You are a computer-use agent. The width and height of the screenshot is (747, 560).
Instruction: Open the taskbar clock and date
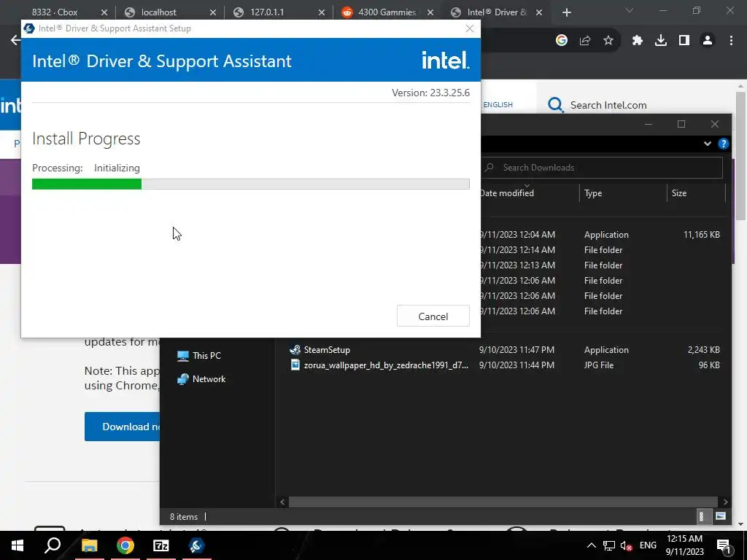(x=684, y=545)
